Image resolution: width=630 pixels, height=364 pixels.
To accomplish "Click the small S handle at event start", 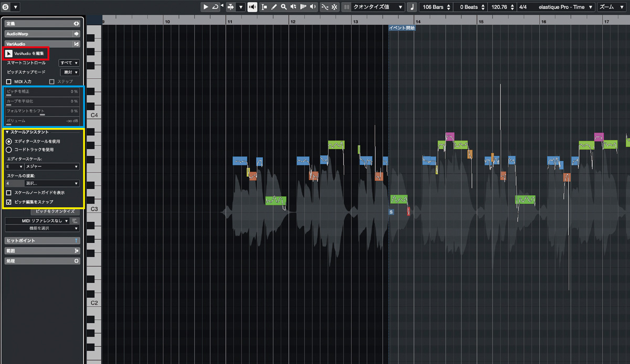I will click(x=391, y=212).
